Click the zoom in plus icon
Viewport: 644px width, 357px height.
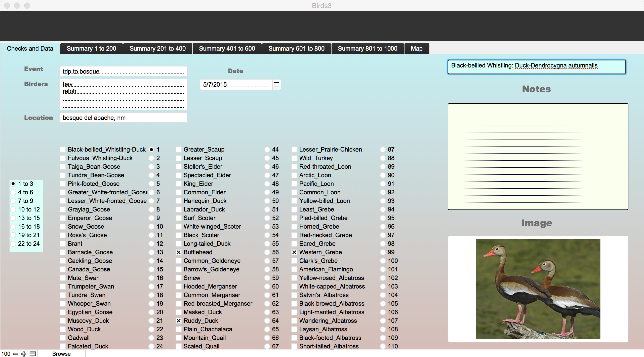pos(24,354)
